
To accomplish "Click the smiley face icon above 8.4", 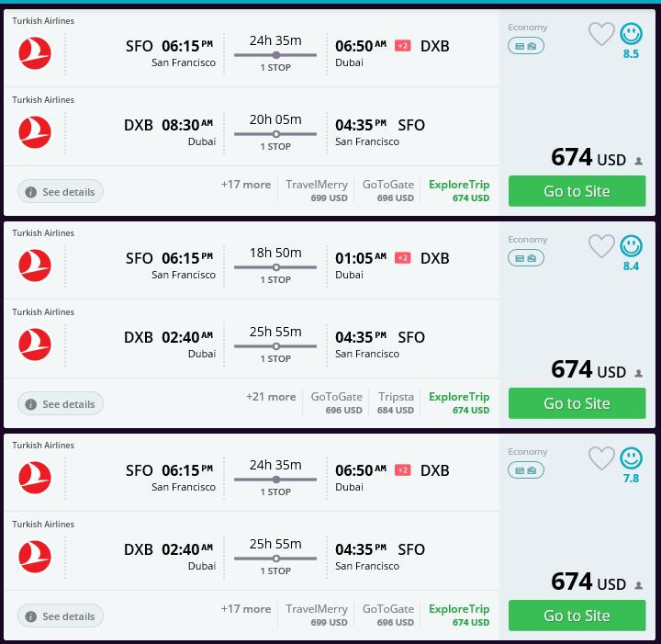I will [x=631, y=246].
